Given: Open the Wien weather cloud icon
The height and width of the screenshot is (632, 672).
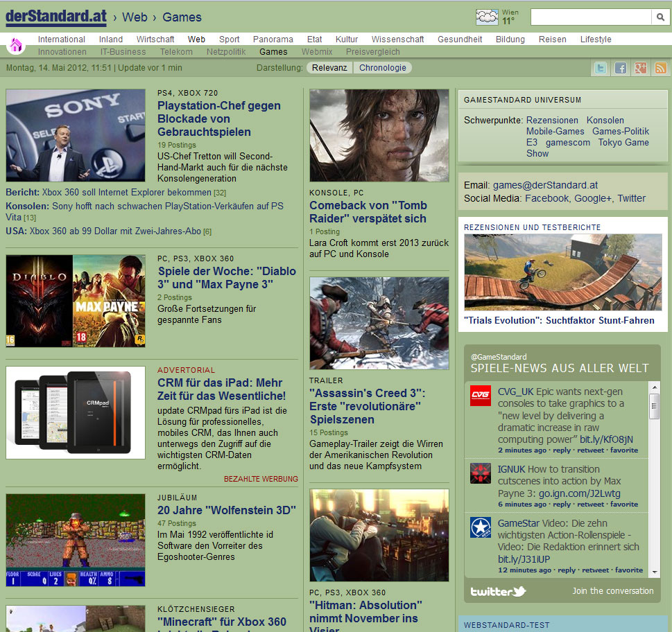Looking at the screenshot, I should (487, 17).
